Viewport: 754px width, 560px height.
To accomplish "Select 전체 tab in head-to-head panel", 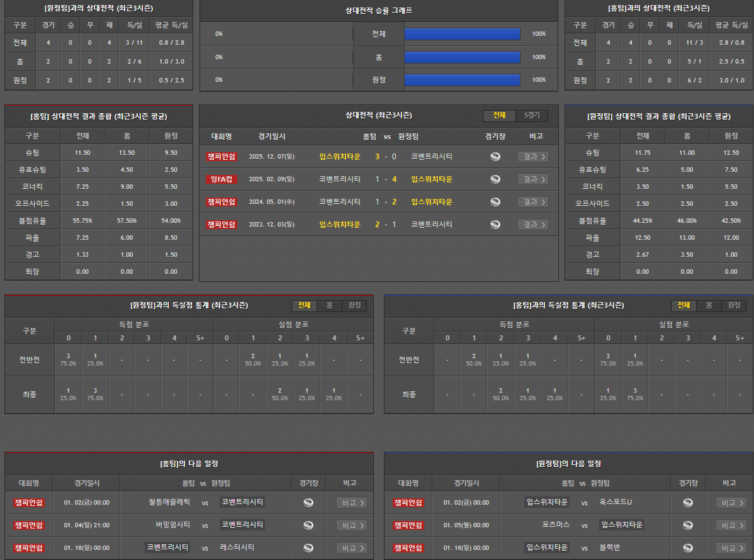I will [499, 116].
